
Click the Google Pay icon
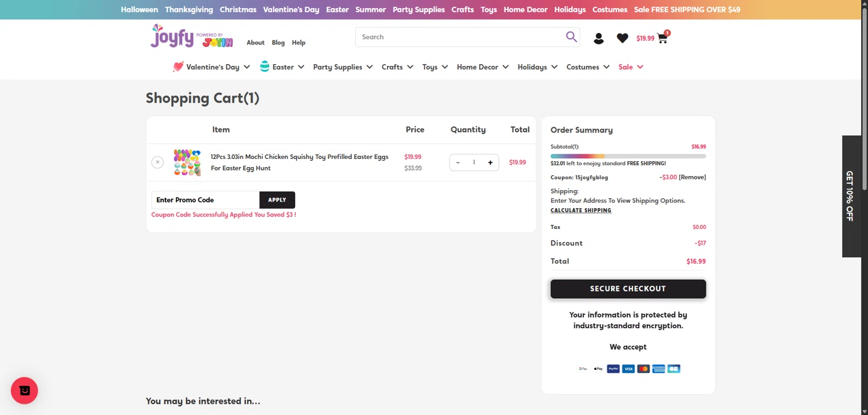pos(583,369)
